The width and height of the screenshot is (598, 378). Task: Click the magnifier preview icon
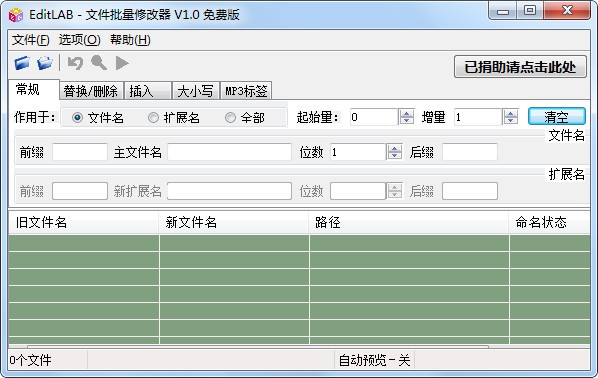(99, 63)
